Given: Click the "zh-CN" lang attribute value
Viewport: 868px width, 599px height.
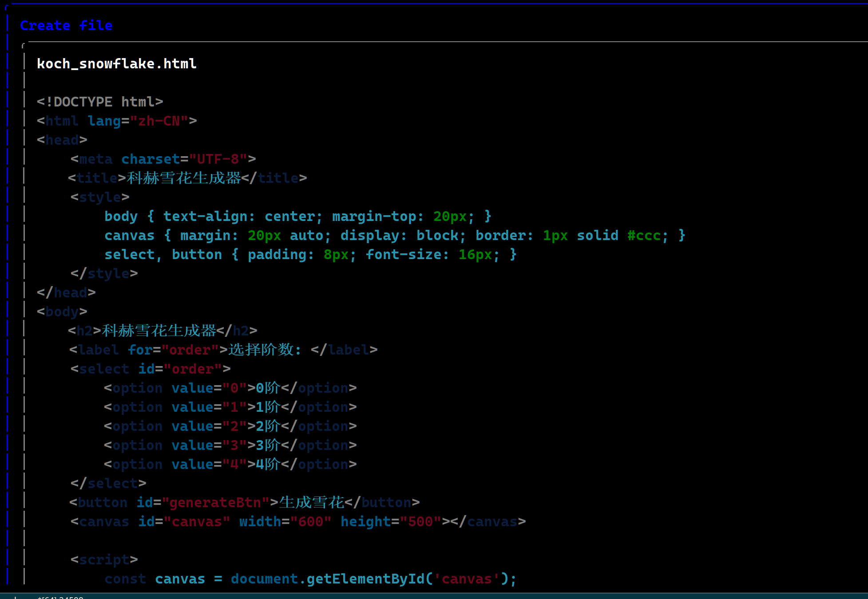Looking at the screenshot, I should click(x=159, y=121).
